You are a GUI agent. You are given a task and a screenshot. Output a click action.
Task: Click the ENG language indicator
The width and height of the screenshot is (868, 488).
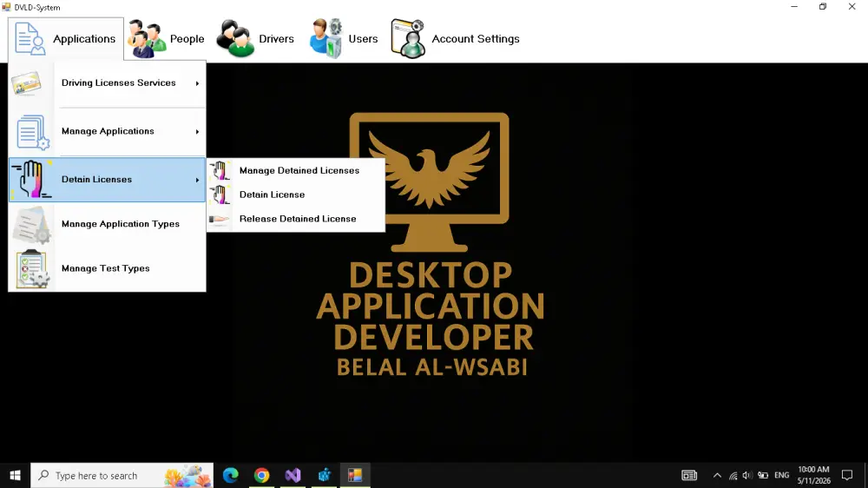pyautogui.click(x=782, y=475)
